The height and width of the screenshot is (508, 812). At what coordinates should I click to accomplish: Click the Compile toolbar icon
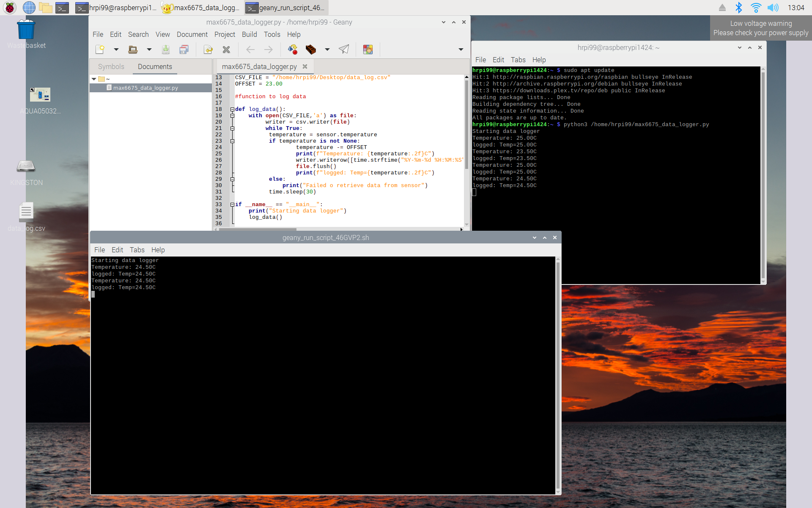tap(293, 50)
